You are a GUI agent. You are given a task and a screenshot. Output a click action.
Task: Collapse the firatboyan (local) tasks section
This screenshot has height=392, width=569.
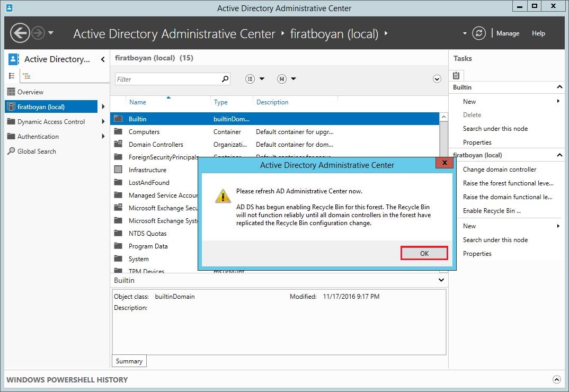click(559, 155)
